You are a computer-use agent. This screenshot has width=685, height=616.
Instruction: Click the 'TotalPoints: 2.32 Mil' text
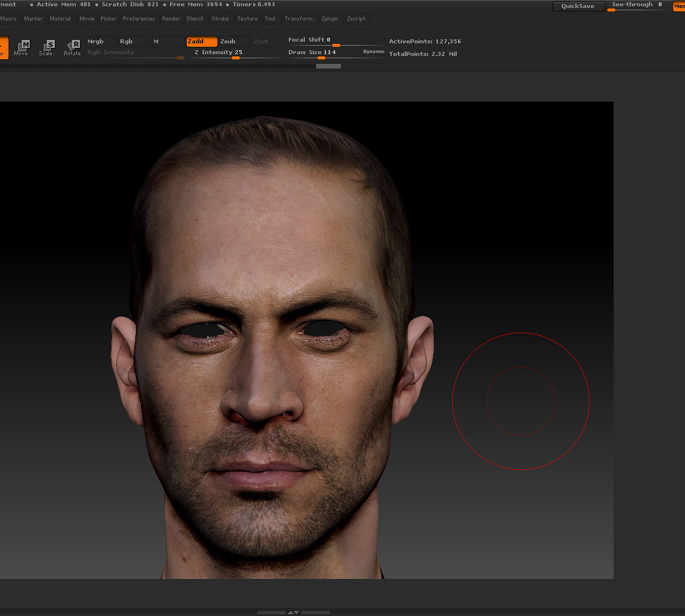point(423,54)
